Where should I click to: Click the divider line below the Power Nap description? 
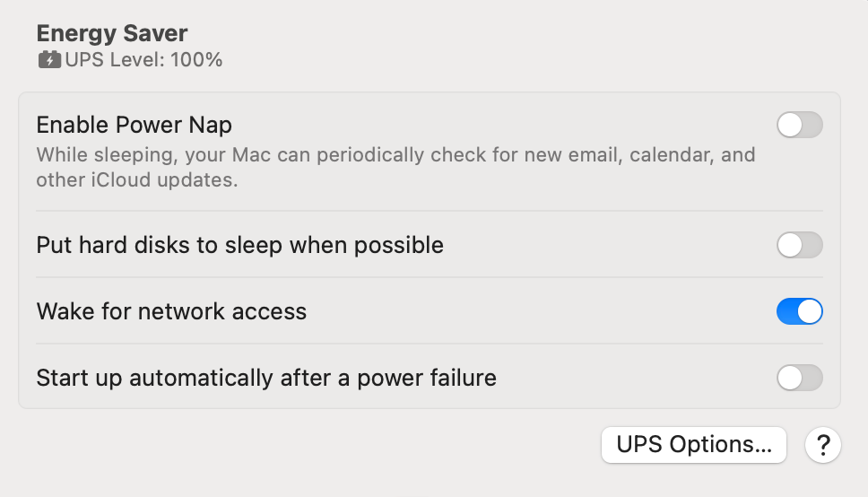coord(430,211)
